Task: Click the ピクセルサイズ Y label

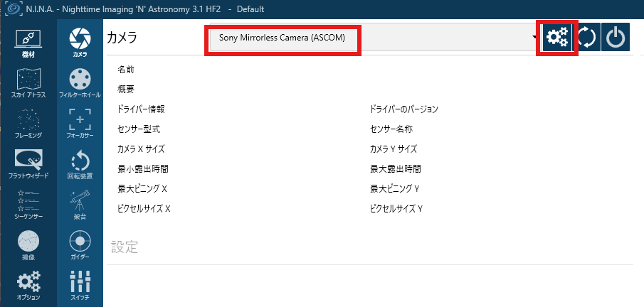Action: [397, 208]
